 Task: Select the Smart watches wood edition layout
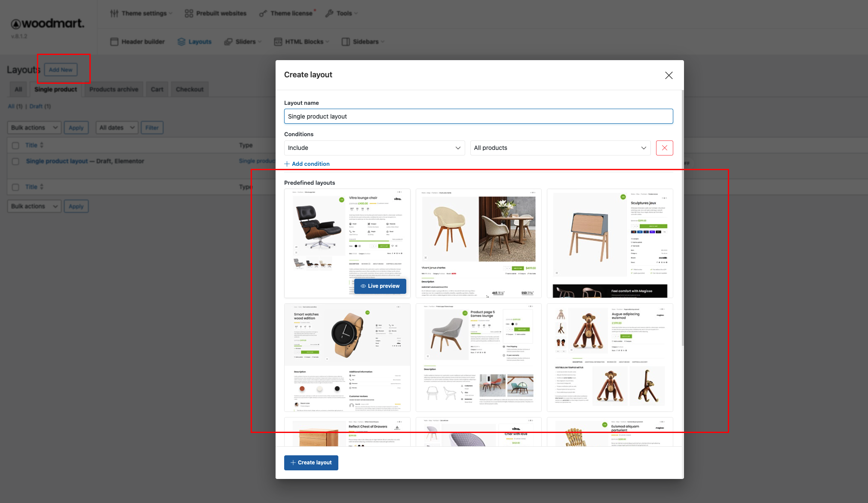(x=347, y=357)
